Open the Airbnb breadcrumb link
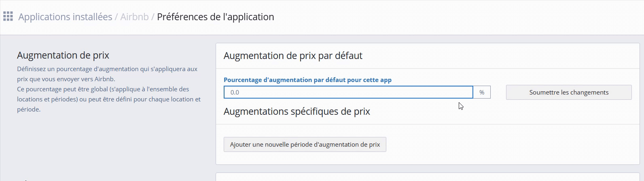 [134, 17]
